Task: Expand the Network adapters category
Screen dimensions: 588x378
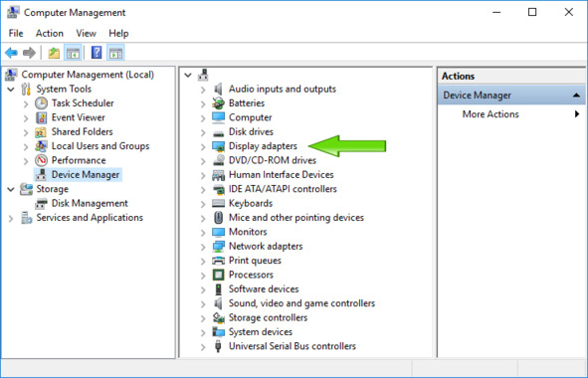Action: [x=203, y=247]
